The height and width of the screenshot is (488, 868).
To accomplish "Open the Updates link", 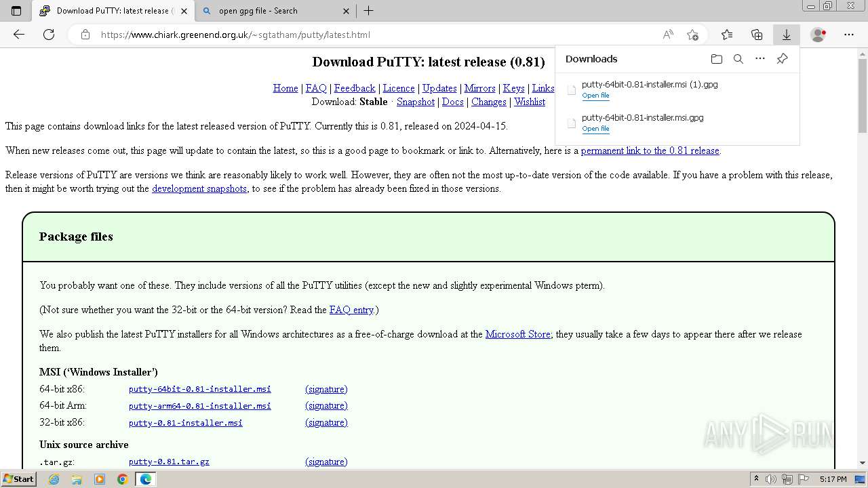I will pos(439,88).
